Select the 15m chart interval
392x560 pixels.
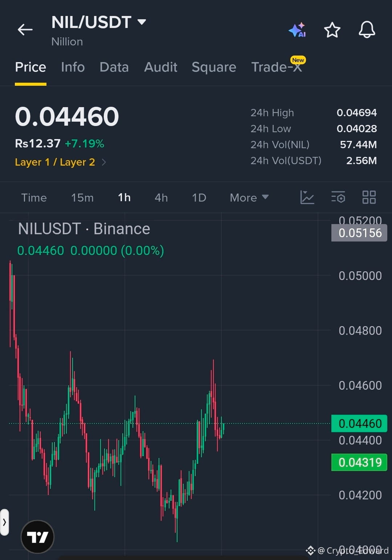82,198
